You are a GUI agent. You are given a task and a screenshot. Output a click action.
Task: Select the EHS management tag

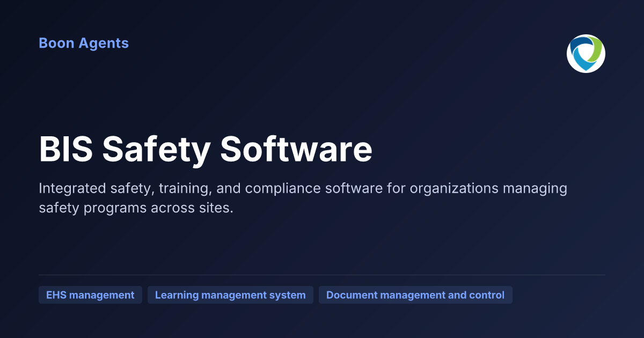point(90,295)
